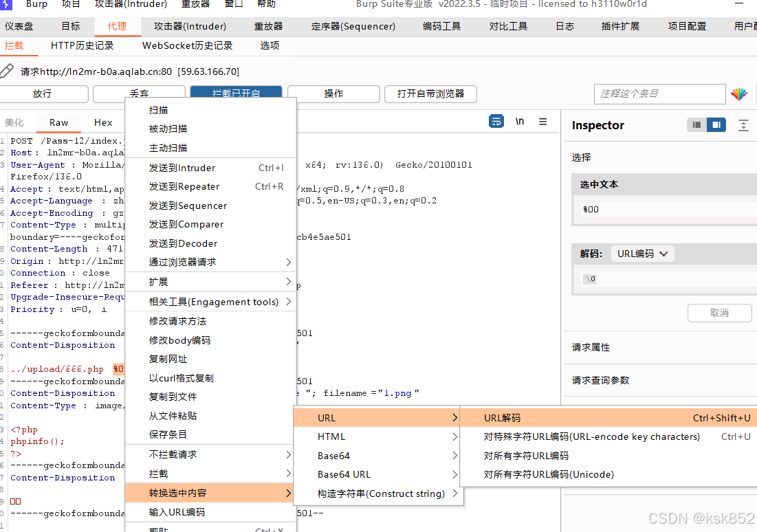
Task: Select 对特殊字符URL编码 option
Action: pos(608,437)
